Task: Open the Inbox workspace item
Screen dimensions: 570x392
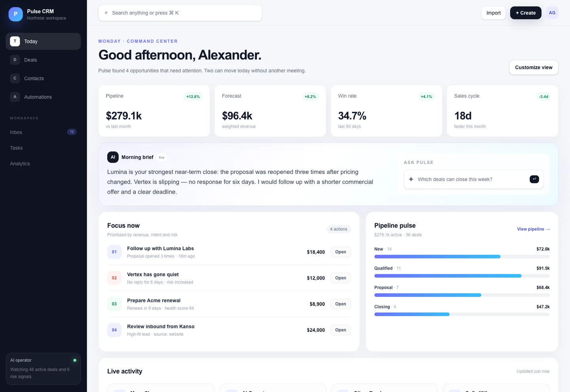Action: (43, 132)
